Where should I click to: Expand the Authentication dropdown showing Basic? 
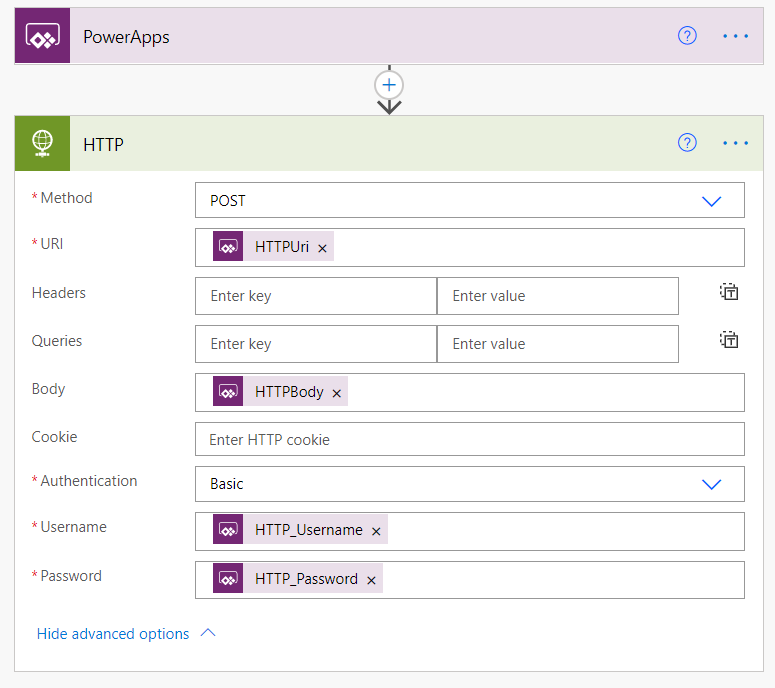click(711, 484)
